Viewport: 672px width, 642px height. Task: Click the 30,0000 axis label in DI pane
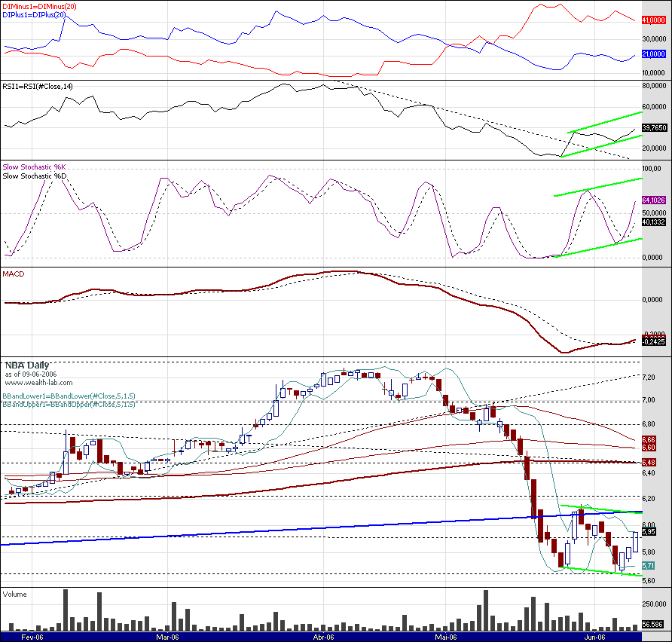point(654,39)
